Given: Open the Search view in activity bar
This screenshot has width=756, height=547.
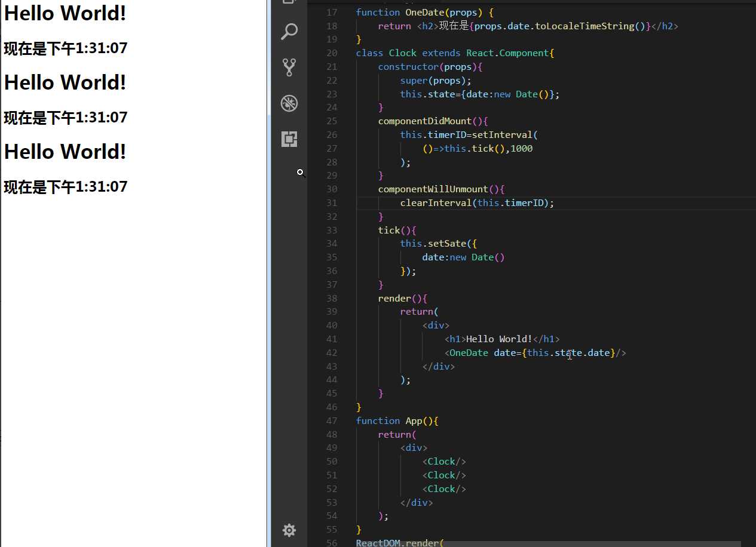Looking at the screenshot, I should [289, 32].
